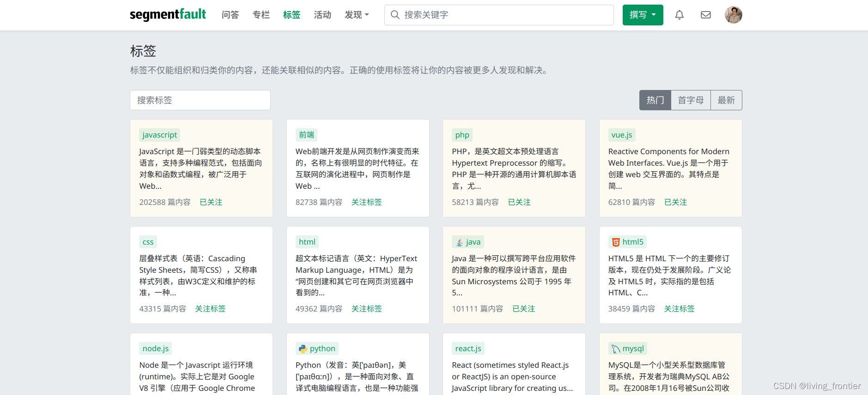868x395 pixels.
Task: Open the python tag label
Action: pyautogui.click(x=317, y=348)
